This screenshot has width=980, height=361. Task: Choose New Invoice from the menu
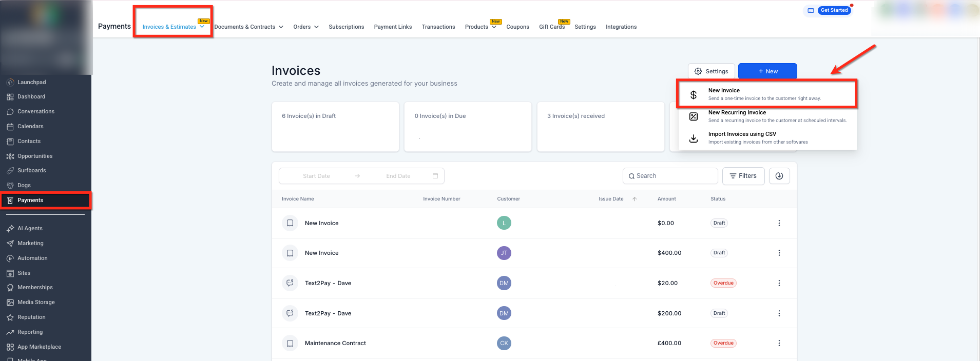coord(766,94)
